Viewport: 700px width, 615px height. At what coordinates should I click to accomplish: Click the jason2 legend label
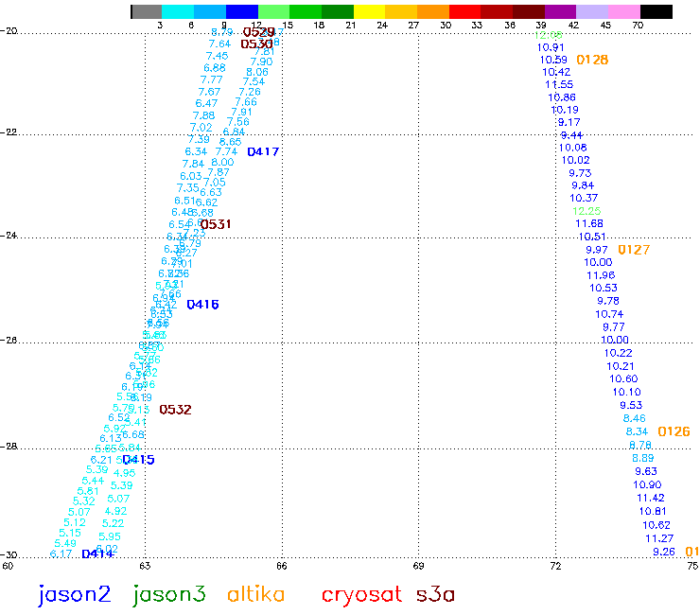74,595
